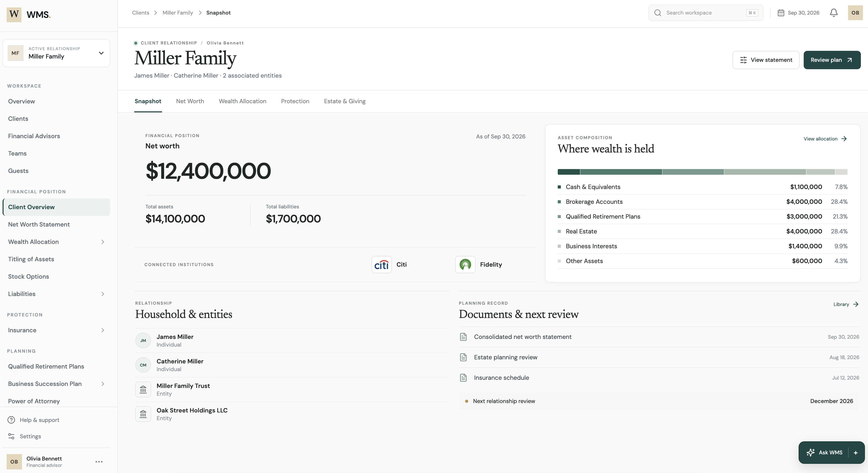868x473 pixels.
Task: Click the Oak Street Holdings LLC entity icon
Action: [143, 414]
